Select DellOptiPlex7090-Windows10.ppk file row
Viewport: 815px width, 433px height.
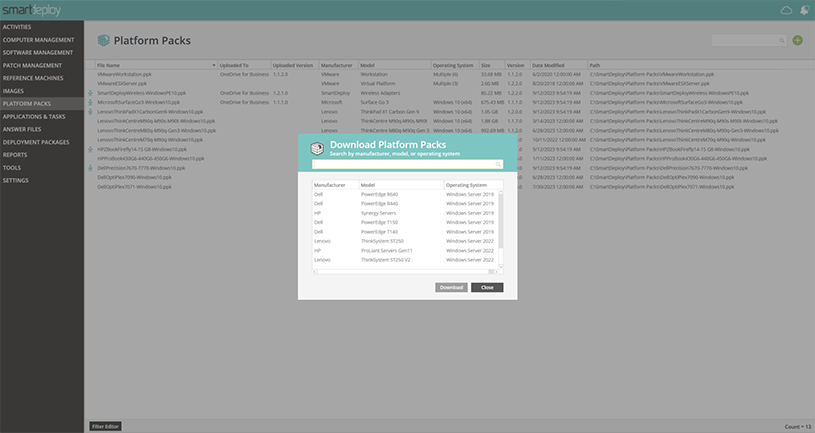point(134,177)
